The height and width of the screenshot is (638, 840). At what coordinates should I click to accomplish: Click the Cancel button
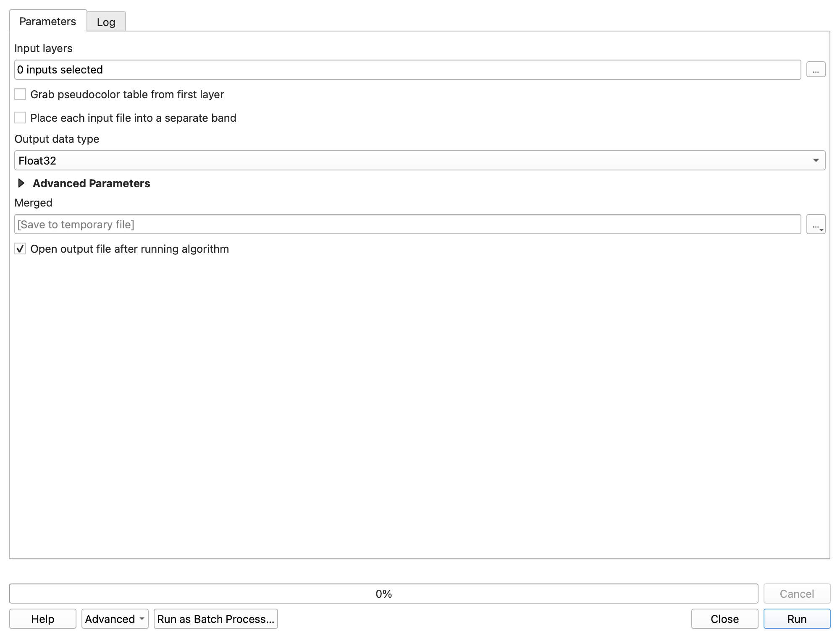click(797, 594)
